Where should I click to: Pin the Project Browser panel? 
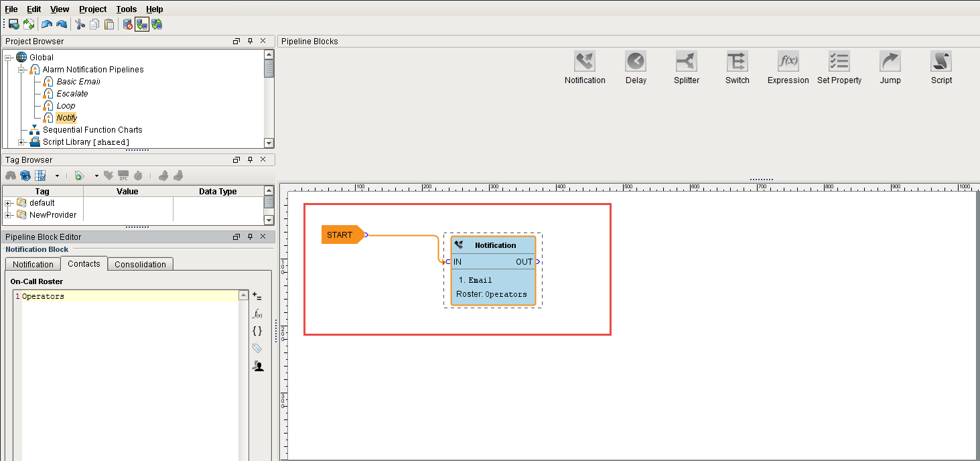[249, 41]
